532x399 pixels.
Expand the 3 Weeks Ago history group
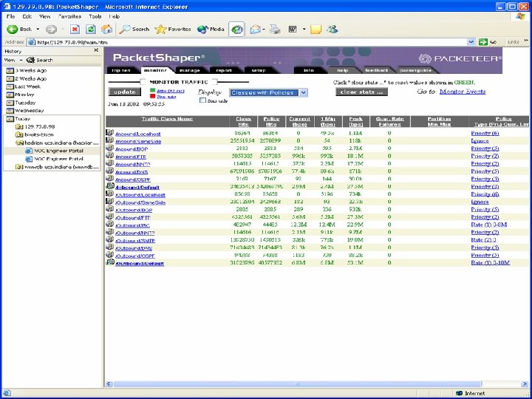coord(27,70)
